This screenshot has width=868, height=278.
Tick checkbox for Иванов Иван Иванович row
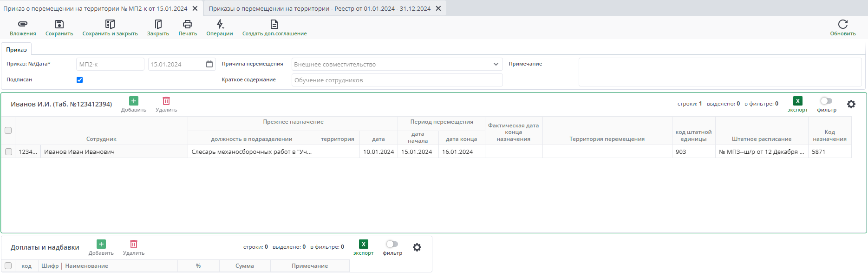(x=8, y=152)
